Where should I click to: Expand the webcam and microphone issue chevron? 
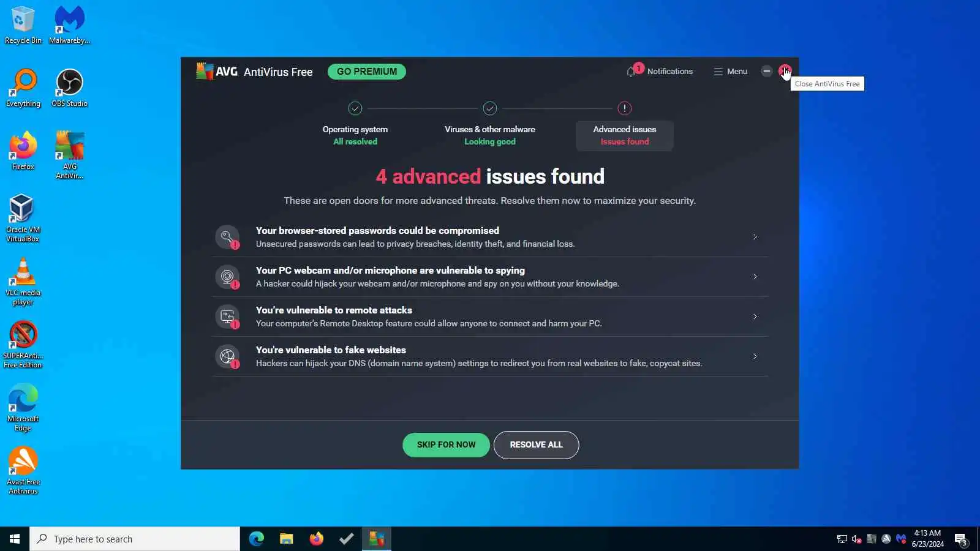point(755,277)
